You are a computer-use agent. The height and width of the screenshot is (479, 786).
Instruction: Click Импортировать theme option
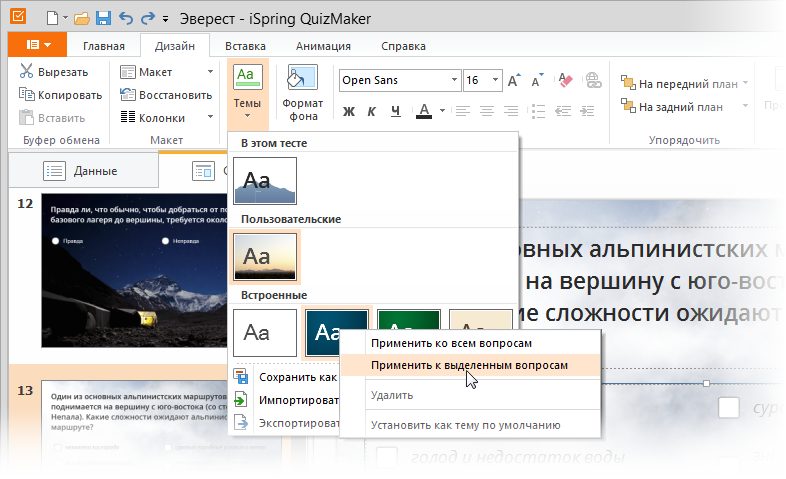coord(286,400)
